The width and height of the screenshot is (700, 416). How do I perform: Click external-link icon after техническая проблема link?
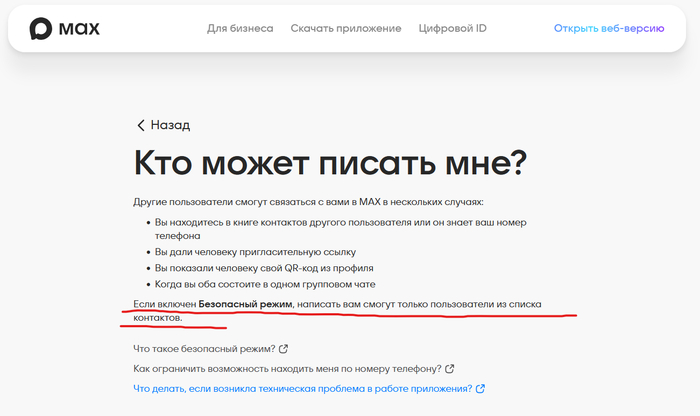(x=480, y=389)
